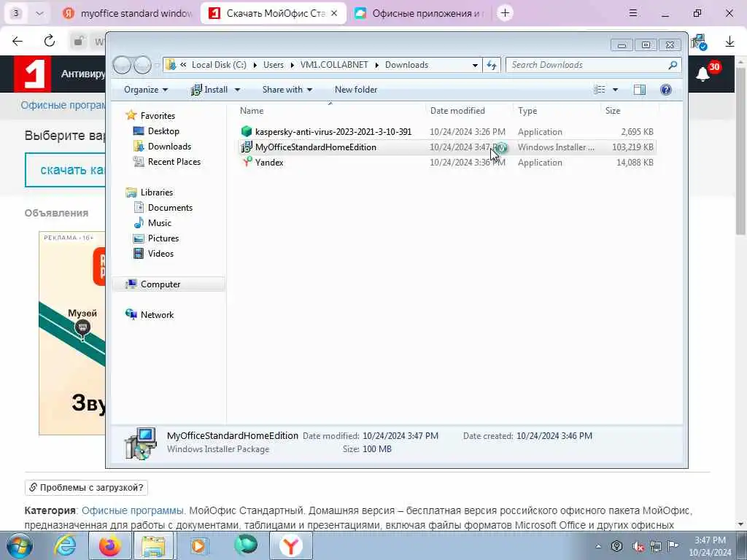Viewport: 747px width, 560px height.
Task: Sort files by Name column
Action: (x=252, y=111)
